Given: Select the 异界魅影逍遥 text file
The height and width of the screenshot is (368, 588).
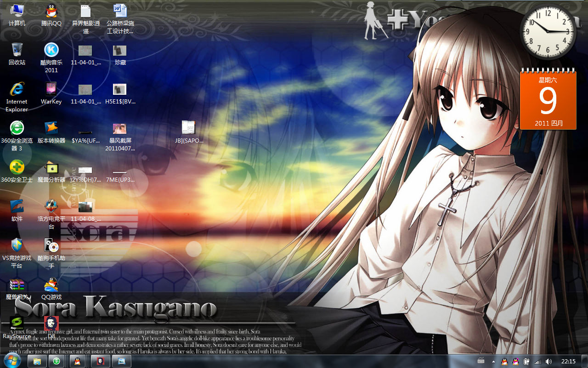Looking at the screenshot, I should tap(85, 19).
